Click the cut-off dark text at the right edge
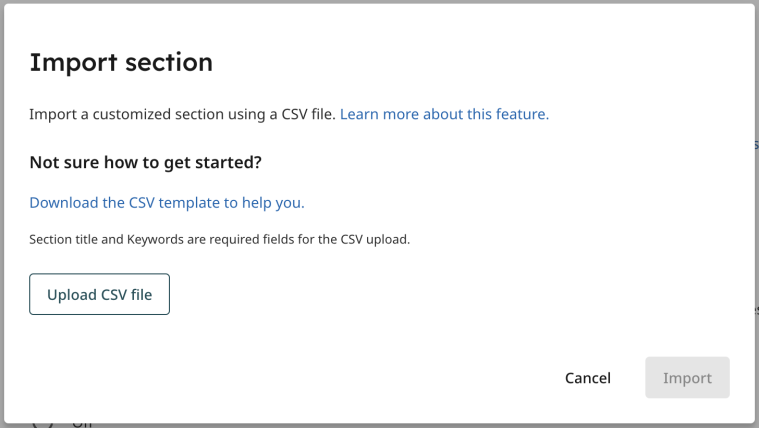This screenshot has width=759, height=428. (757, 308)
